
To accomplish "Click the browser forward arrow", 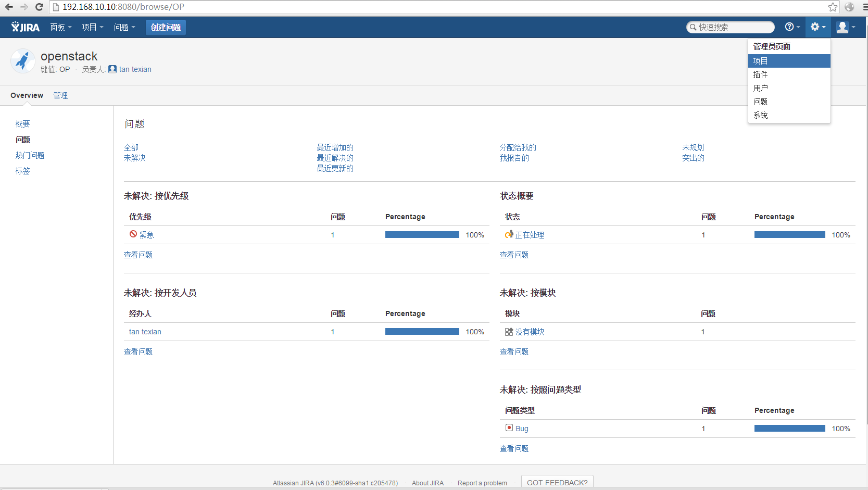I will 24,7.
